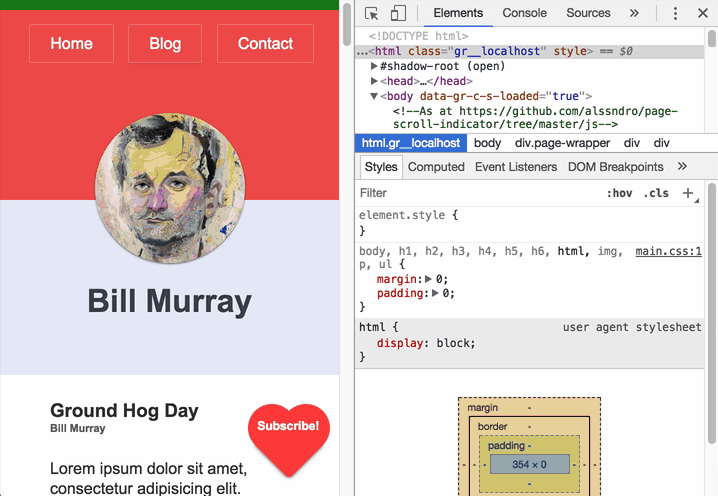Click the Bill Murray page heading
Viewport: 718px width, 496px height.
coord(169,301)
